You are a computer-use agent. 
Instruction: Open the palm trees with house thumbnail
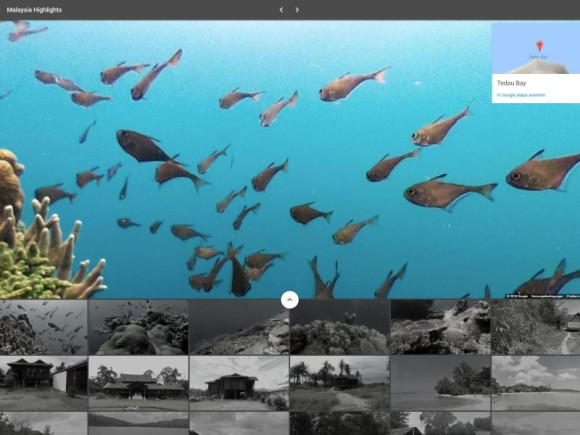pyautogui.click(x=340, y=383)
